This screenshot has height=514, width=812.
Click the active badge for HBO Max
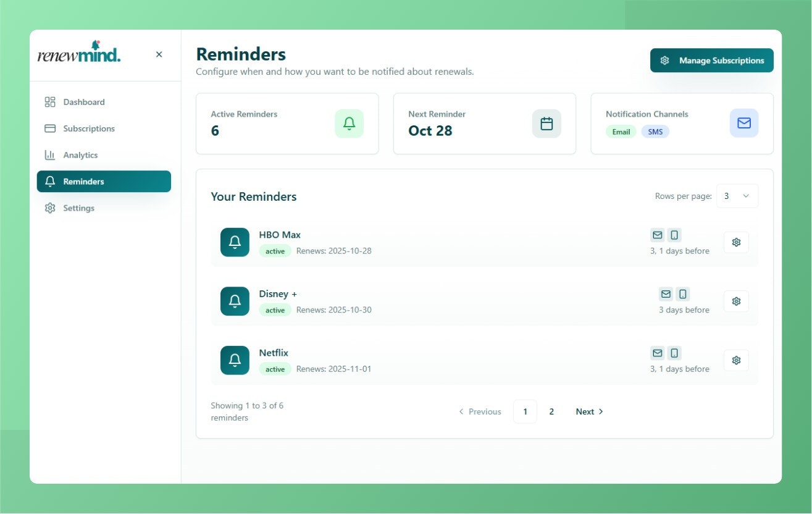click(275, 251)
